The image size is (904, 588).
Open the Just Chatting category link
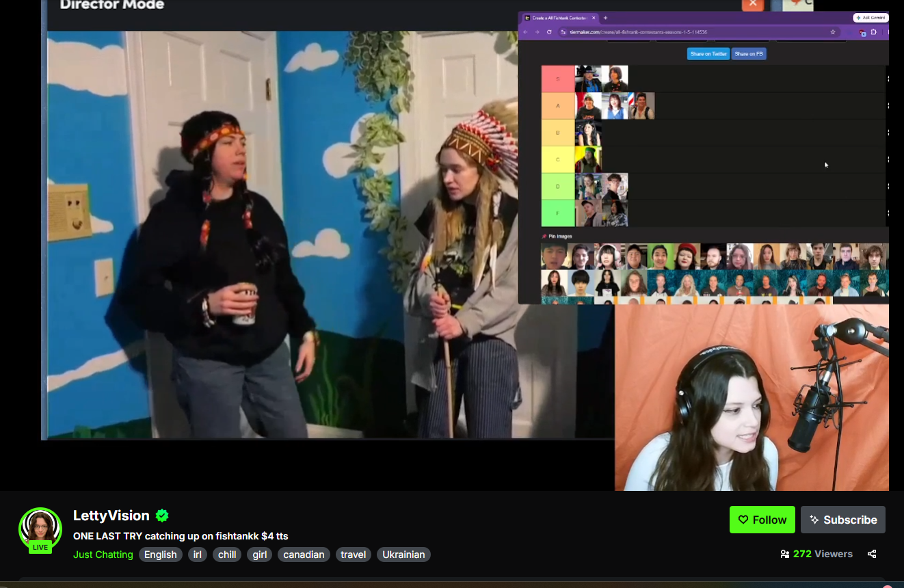(x=103, y=554)
